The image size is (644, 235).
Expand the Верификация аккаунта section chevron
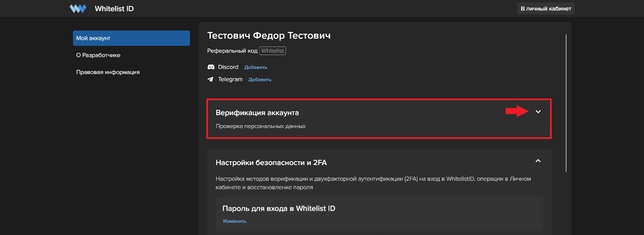pos(538,112)
